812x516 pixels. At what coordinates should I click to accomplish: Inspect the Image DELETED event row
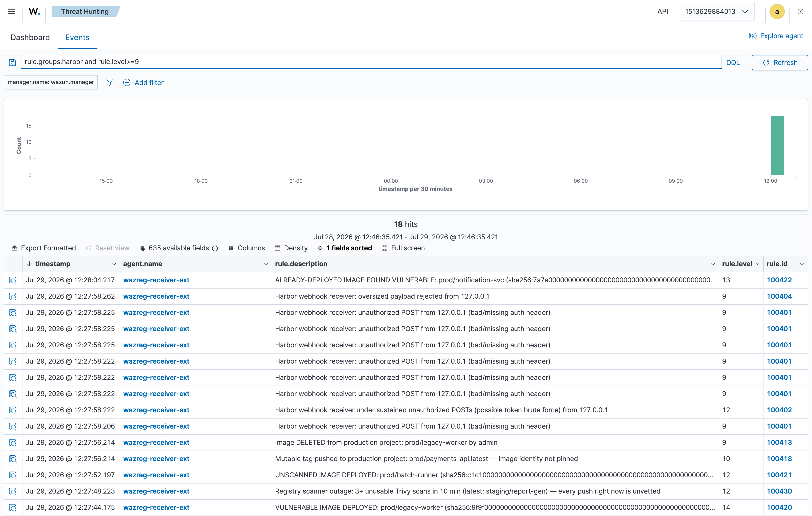click(x=13, y=442)
